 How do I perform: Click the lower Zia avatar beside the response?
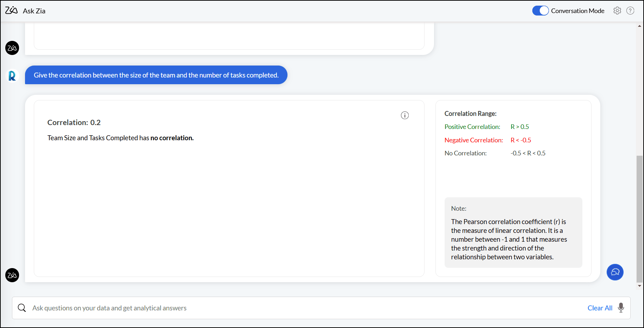pyautogui.click(x=12, y=276)
